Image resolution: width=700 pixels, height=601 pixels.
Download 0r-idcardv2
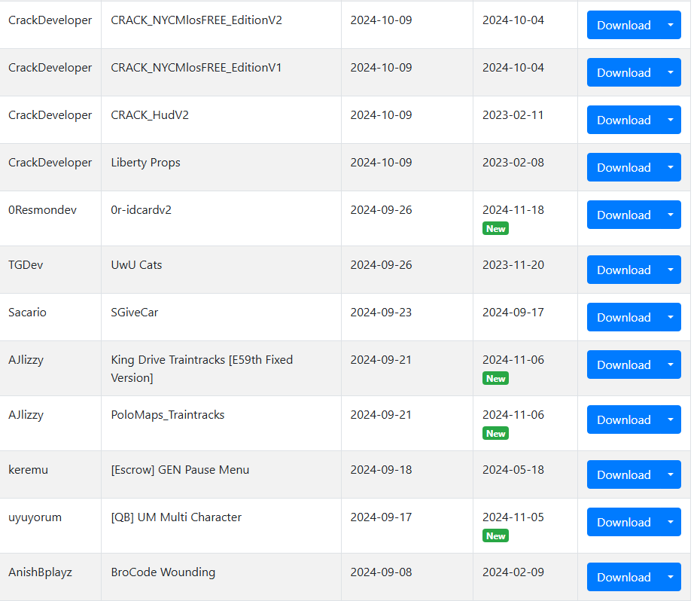[624, 215]
